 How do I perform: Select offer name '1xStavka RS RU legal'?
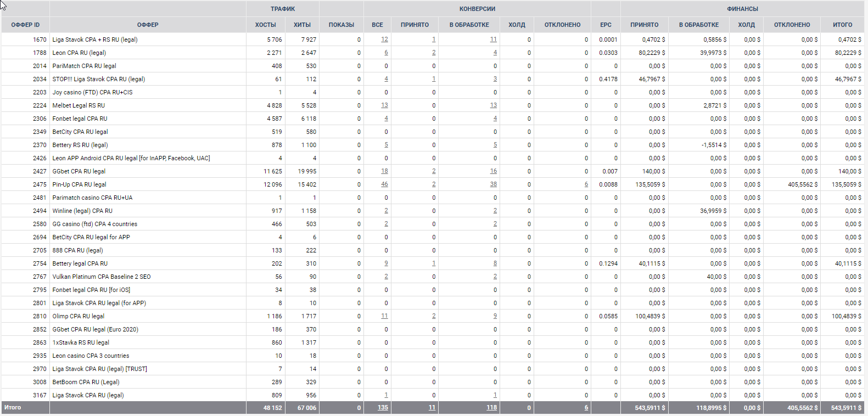(x=81, y=342)
